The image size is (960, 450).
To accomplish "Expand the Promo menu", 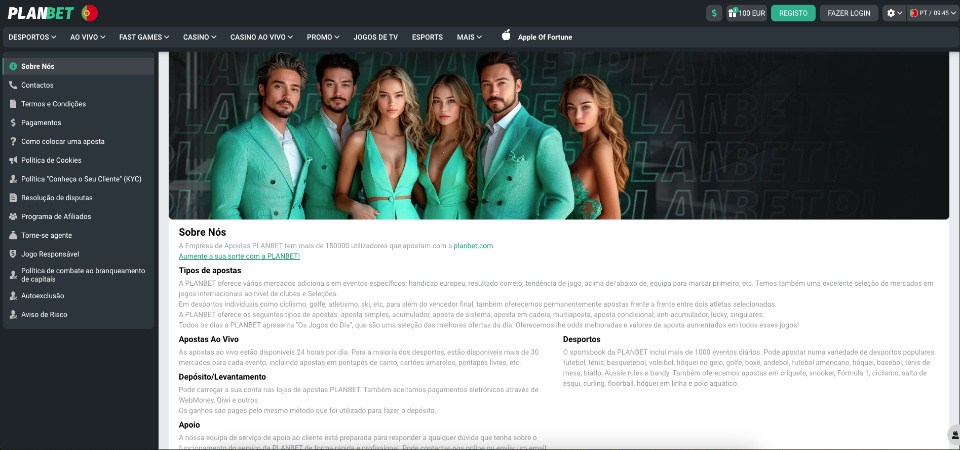I will [x=324, y=37].
